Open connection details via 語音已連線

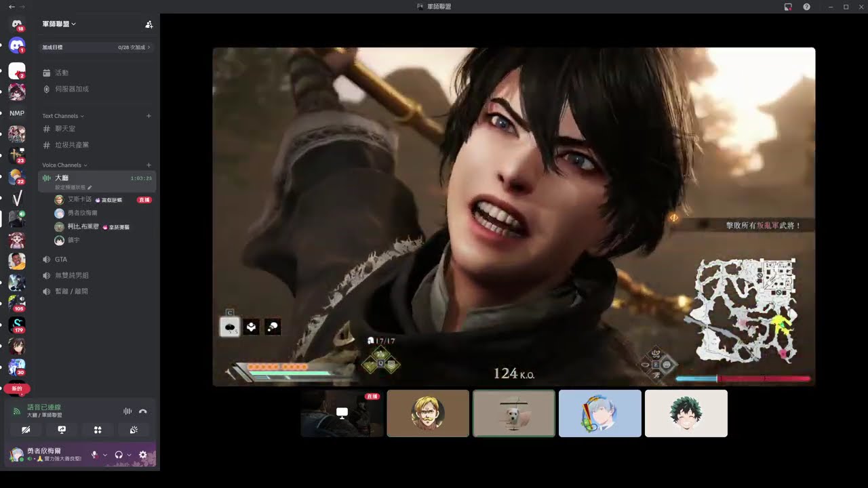point(44,407)
